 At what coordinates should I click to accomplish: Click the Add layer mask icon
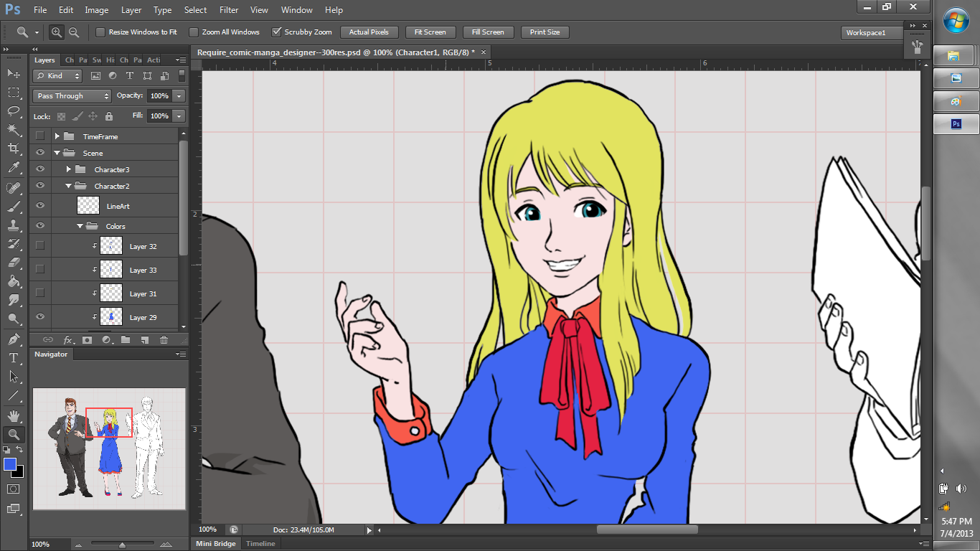click(88, 339)
